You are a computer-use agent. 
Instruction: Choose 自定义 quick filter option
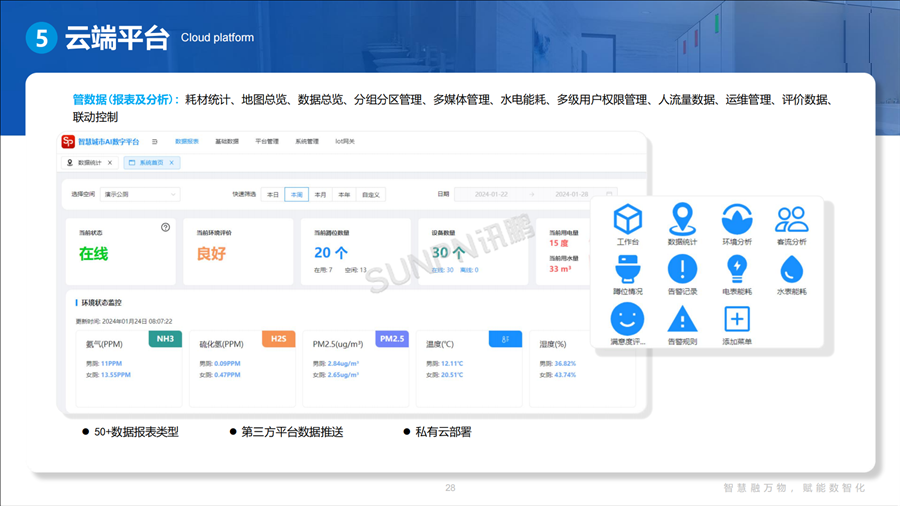371,195
